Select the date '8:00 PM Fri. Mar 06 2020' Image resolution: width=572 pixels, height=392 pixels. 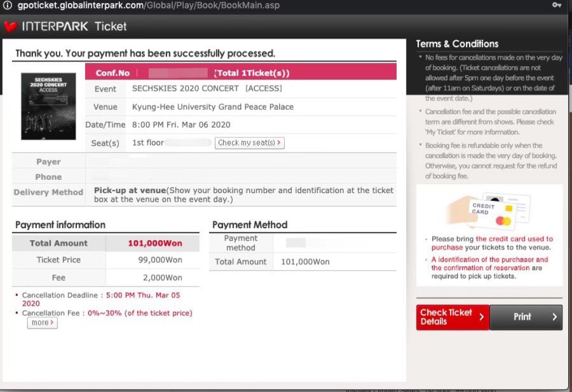coord(181,125)
